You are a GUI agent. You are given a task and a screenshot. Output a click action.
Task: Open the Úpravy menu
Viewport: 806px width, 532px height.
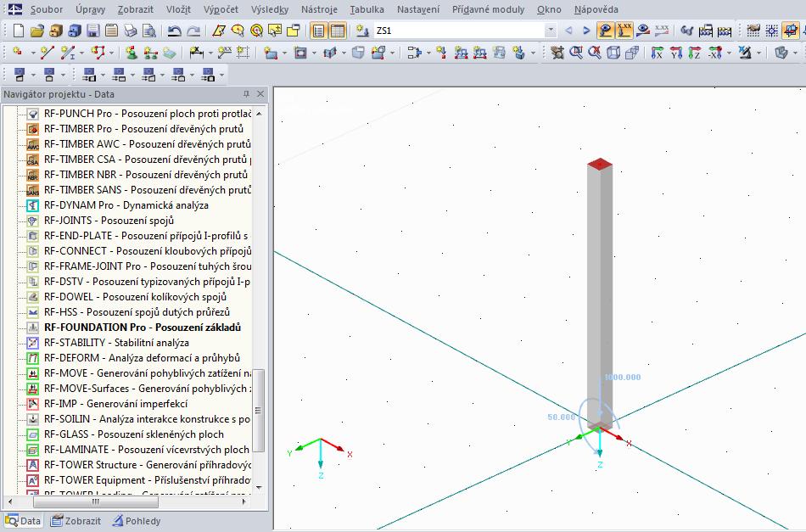(90, 9)
